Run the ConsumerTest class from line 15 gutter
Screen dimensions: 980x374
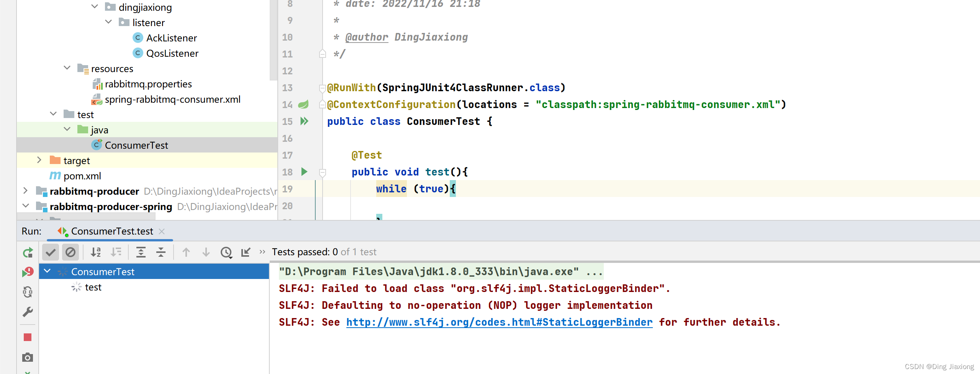pyautogui.click(x=304, y=121)
